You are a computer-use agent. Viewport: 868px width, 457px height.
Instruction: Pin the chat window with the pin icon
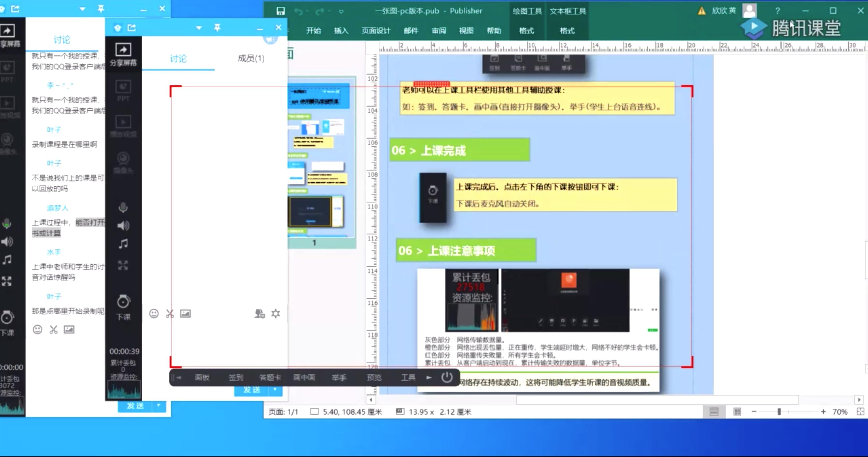point(217,28)
